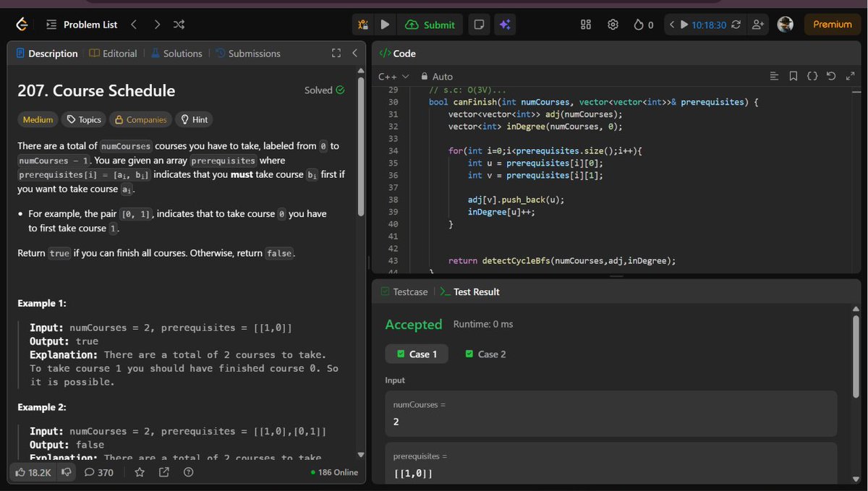The width and height of the screenshot is (868, 491).
Task: Click the Accepted status text
Action: click(x=414, y=325)
